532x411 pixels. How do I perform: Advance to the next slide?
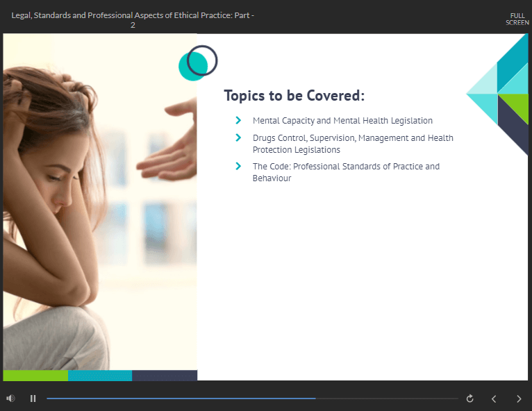tap(519, 399)
